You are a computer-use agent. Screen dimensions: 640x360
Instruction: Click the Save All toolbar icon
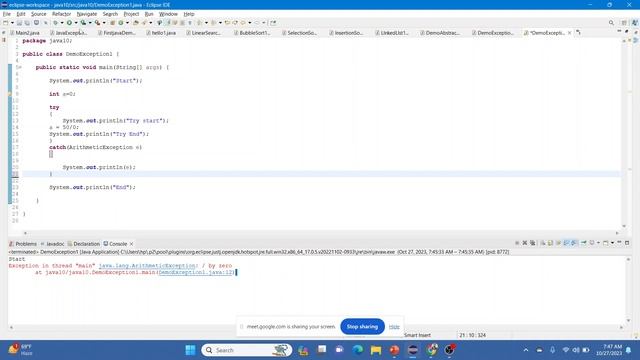pyautogui.click(x=27, y=23)
